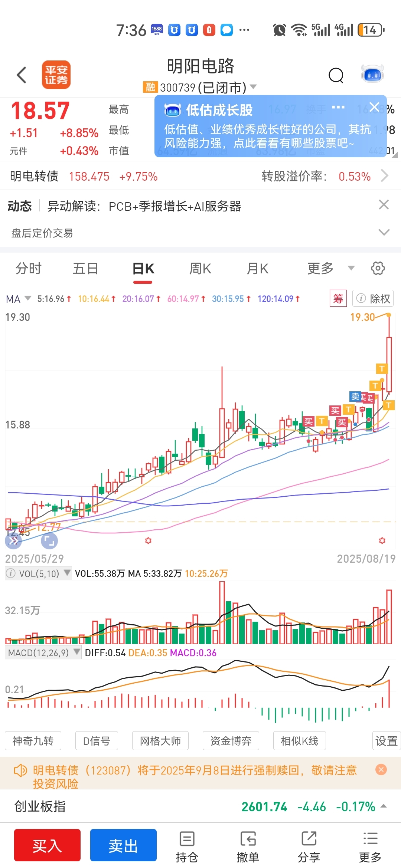The height and width of the screenshot is (868, 401).
Task: Tap the speaker announcement icon
Action: click(x=20, y=770)
